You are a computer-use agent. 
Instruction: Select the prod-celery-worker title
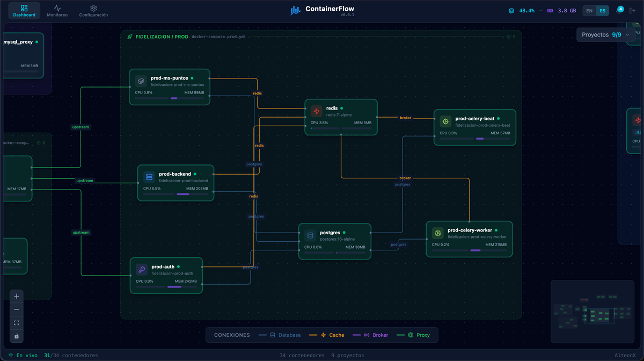pyautogui.click(x=470, y=230)
